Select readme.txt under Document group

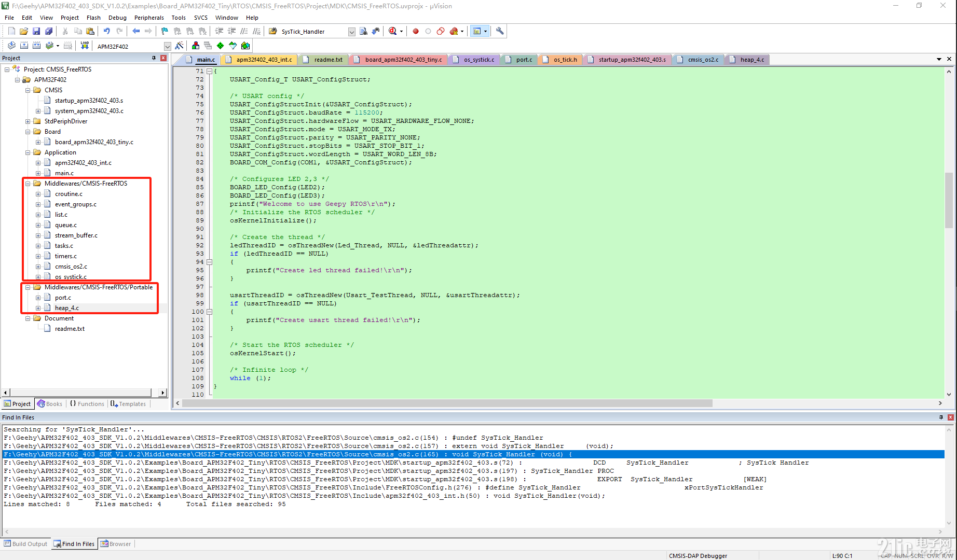pos(70,329)
